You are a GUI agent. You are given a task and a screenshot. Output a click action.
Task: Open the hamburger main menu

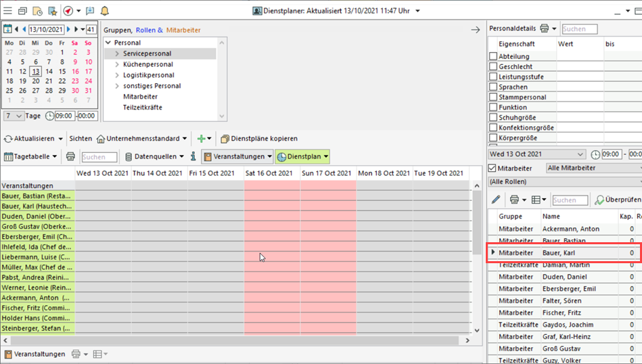pyautogui.click(x=7, y=11)
